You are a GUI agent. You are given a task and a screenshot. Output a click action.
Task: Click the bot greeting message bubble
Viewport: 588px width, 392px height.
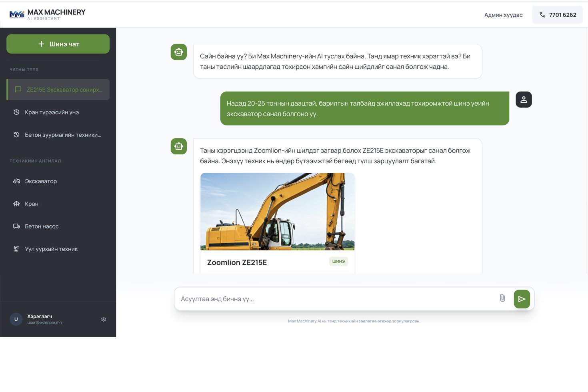click(338, 61)
